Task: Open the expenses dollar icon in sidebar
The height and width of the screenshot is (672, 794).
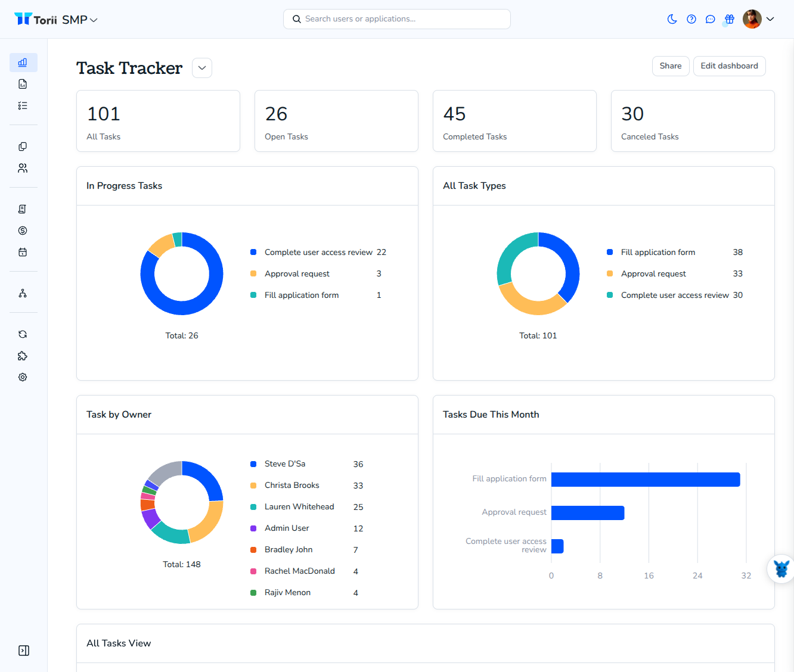Action: point(23,231)
